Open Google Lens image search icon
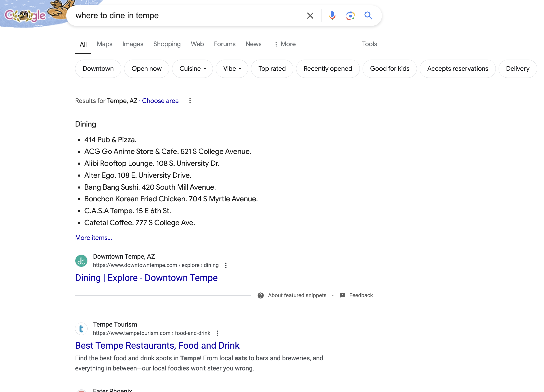Viewport: 544px width, 392px height. tap(350, 16)
